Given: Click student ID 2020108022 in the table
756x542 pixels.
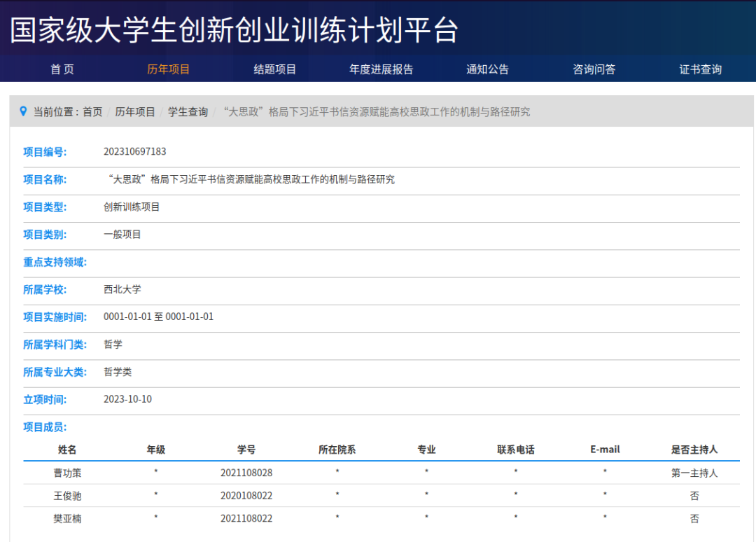Looking at the screenshot, I should tap(246, 496).
